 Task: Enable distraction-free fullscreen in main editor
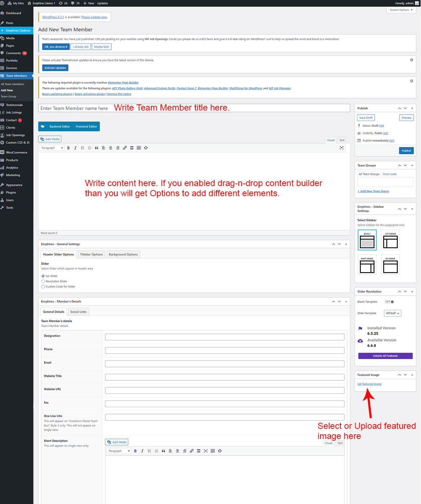point(341,148)
